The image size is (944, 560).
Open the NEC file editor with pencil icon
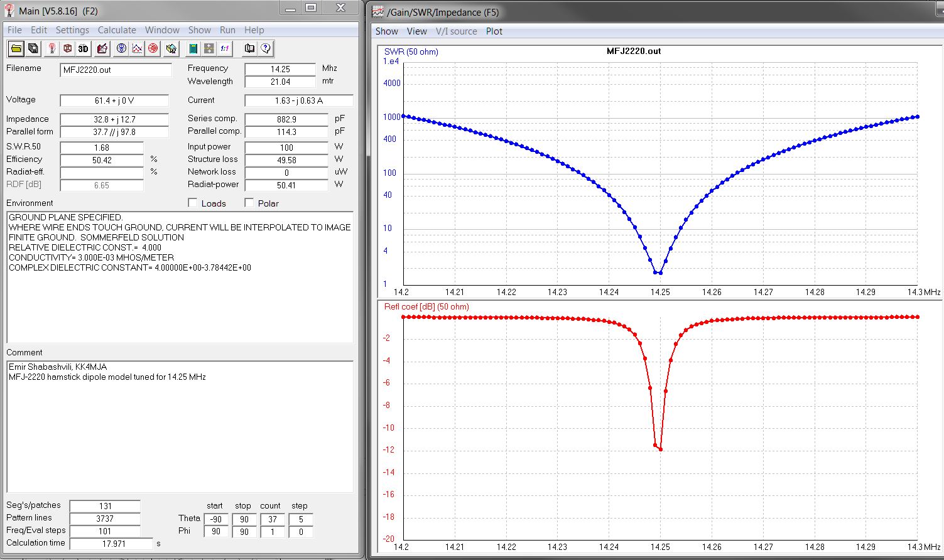point(102,48)
